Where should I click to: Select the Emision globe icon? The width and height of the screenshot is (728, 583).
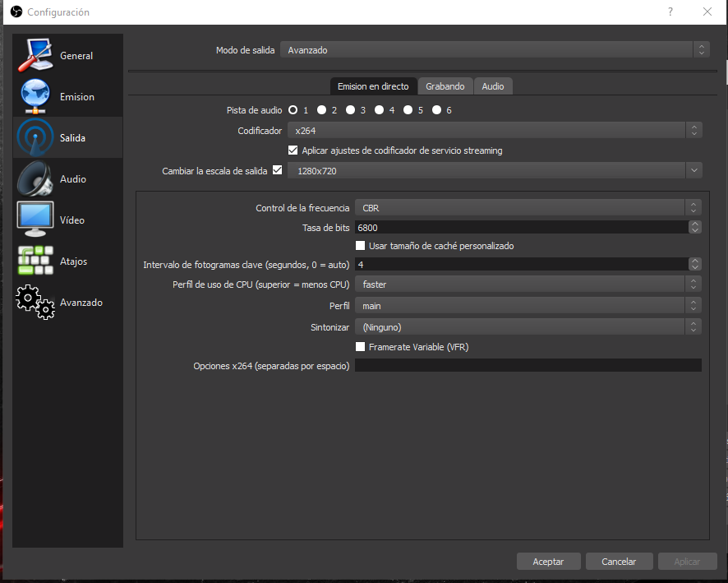point(35,96)
